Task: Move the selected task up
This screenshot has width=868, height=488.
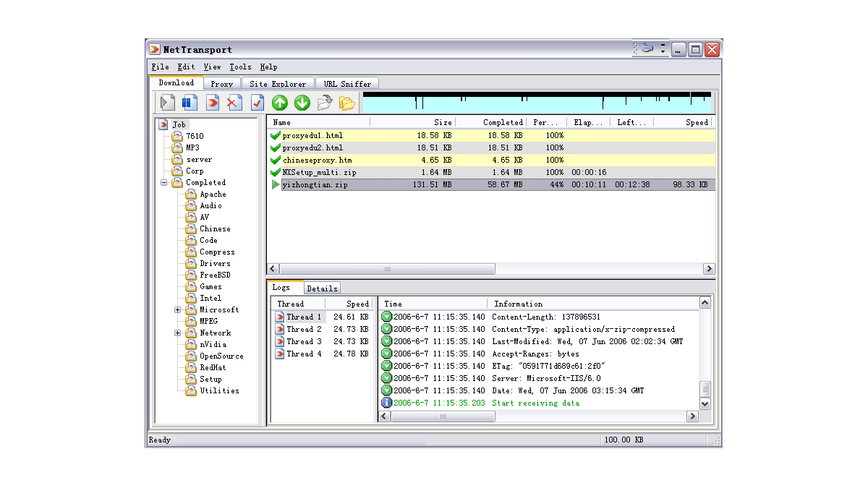Action: (280, 103)
